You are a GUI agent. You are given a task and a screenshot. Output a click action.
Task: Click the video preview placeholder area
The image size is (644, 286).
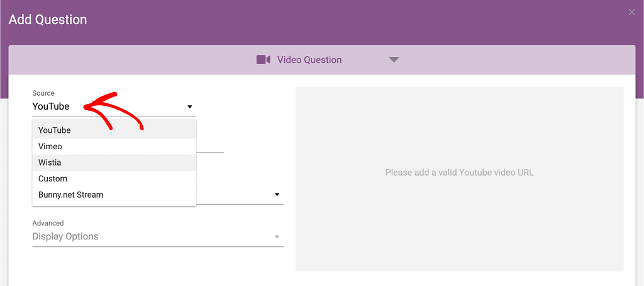coord(459,220)
